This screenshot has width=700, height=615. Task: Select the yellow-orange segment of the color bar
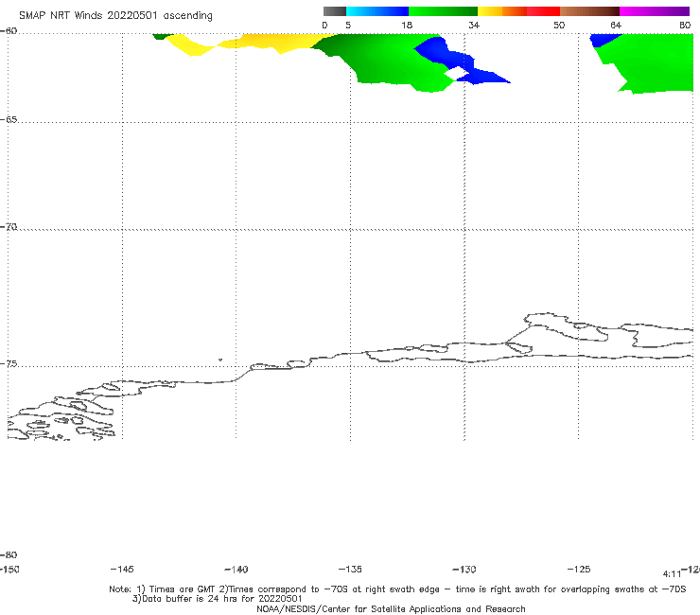click(x=501, y=11)
